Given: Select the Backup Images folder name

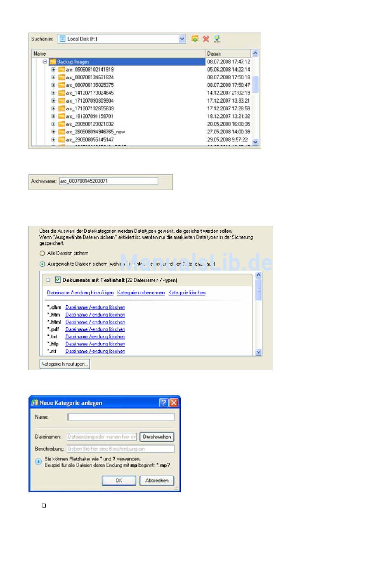Looking at the screenshot, I should (x=73, y=62).
